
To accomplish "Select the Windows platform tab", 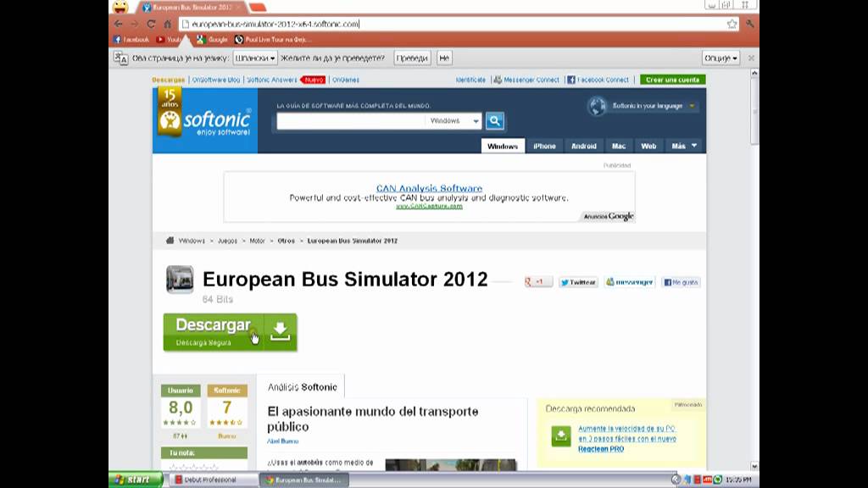I will coord(503,146).
